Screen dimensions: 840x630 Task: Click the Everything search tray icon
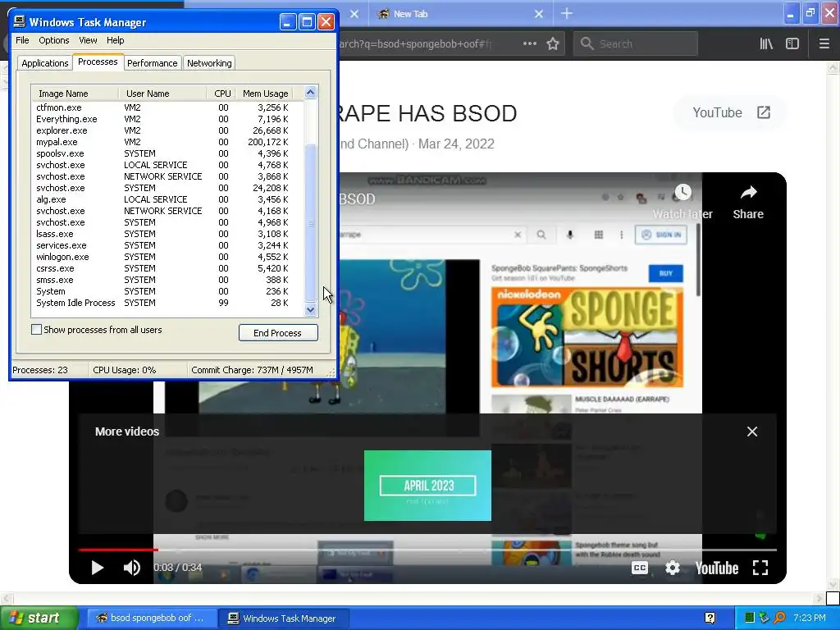[x=779, y=619]
